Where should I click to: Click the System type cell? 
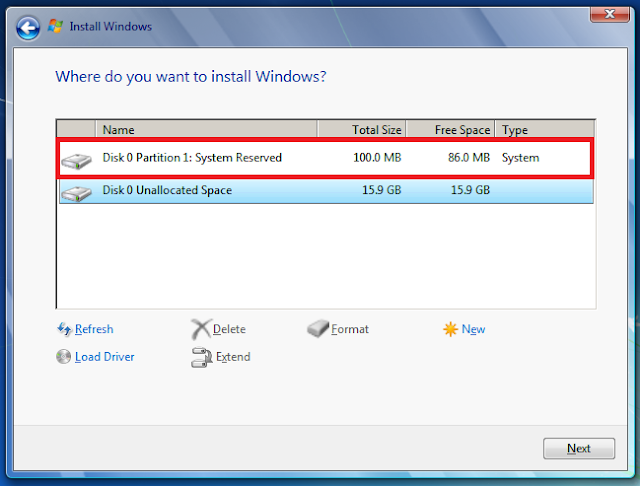pyautogui.click(x=520, y=158)
